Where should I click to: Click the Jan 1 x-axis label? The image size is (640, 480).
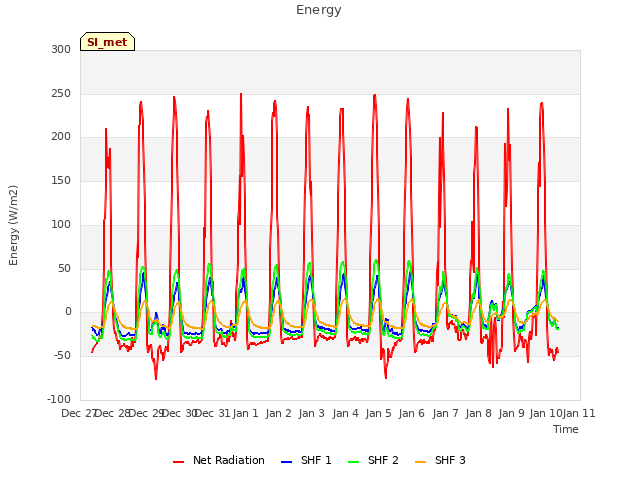pos(246,413)
